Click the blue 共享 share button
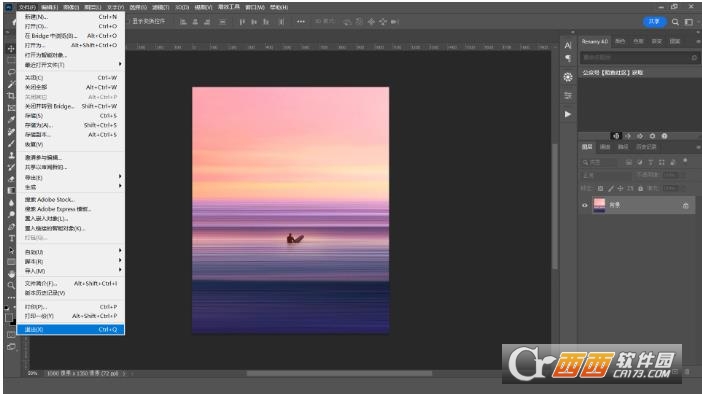Screen dimensions: 702x394 (x=654, y=21)
